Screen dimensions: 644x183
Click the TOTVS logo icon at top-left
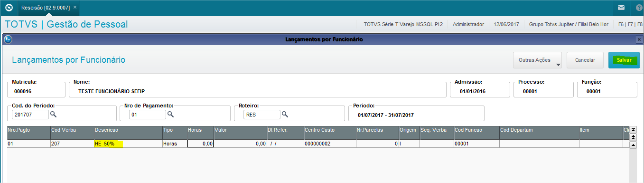[8, 8]
